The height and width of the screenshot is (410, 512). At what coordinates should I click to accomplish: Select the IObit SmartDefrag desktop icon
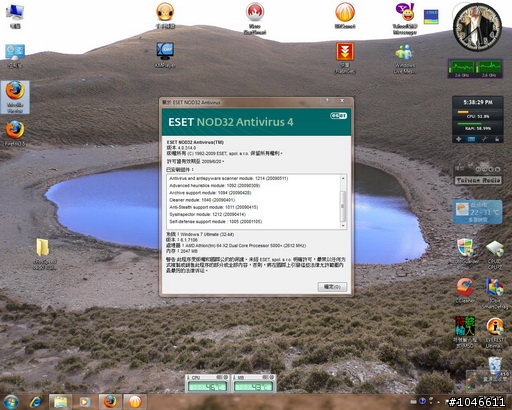tap(495, 293)
